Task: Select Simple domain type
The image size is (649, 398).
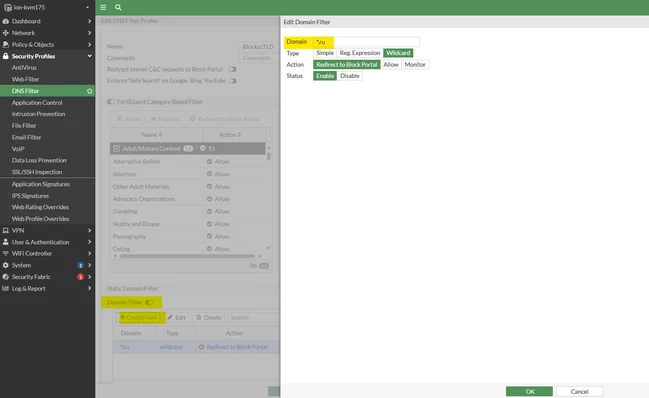Action: click(325, 53)
